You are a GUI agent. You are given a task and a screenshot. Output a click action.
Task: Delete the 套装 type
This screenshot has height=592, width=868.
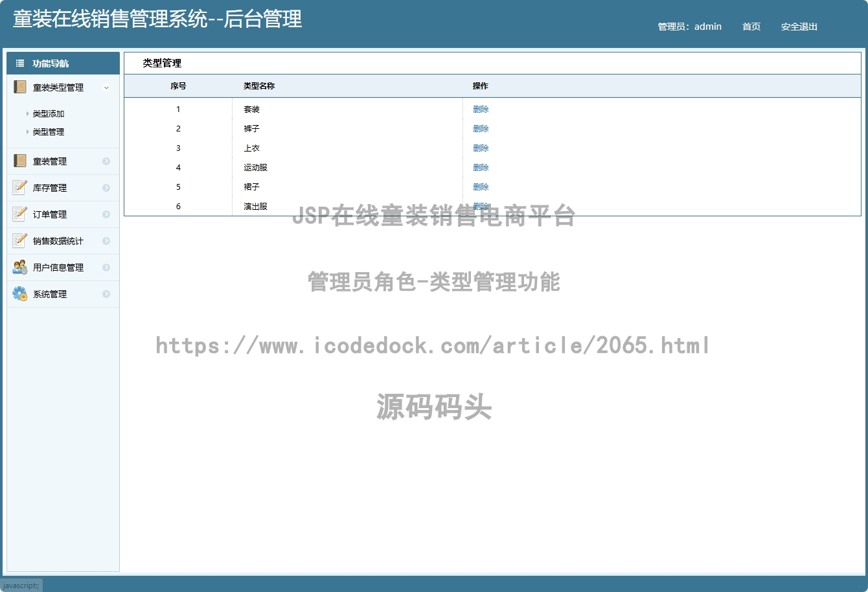481,109
